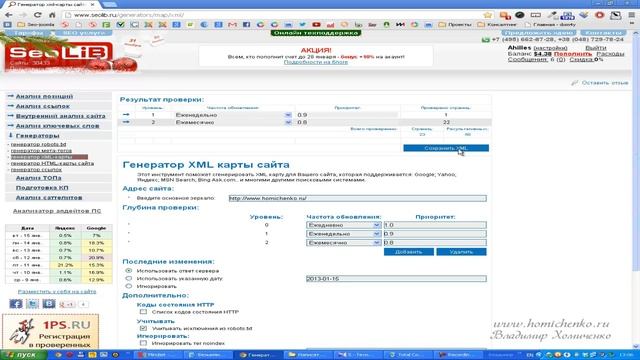Click the 1PS.RU advertisement banner
Image resolution: width=640 pixels, height=360 pixels.
pos(51,332)
